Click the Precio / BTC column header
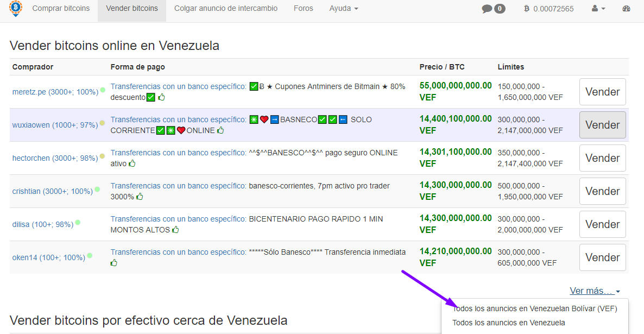The width and height of the screenshot is (644, 334). (x=442, y=67)
